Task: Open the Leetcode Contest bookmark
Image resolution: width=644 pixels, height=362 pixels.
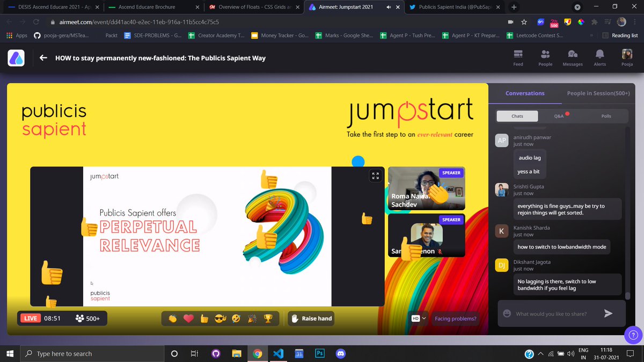Action: pos(534,35)
